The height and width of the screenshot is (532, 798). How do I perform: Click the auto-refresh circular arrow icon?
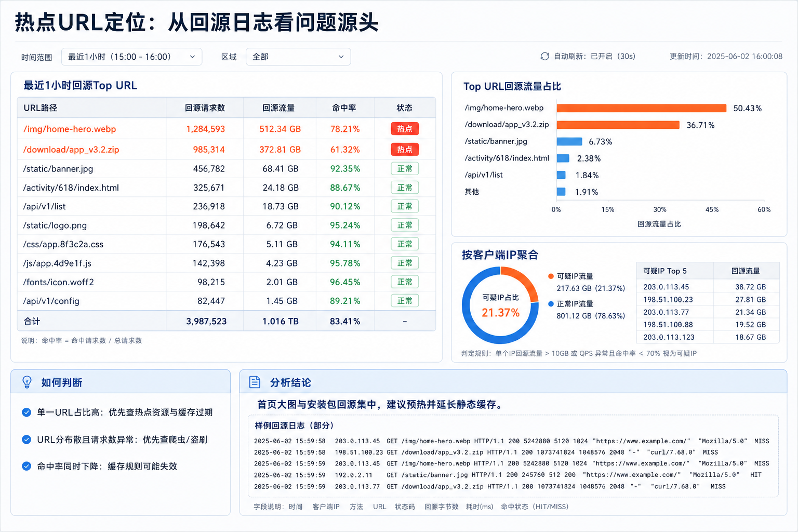click(x=544, y=56)
